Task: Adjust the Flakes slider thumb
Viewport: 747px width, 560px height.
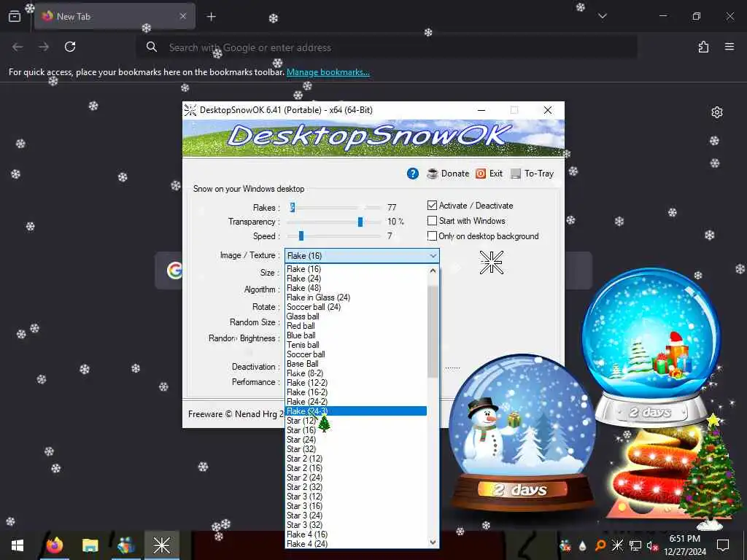Action: tap(293, 207)
